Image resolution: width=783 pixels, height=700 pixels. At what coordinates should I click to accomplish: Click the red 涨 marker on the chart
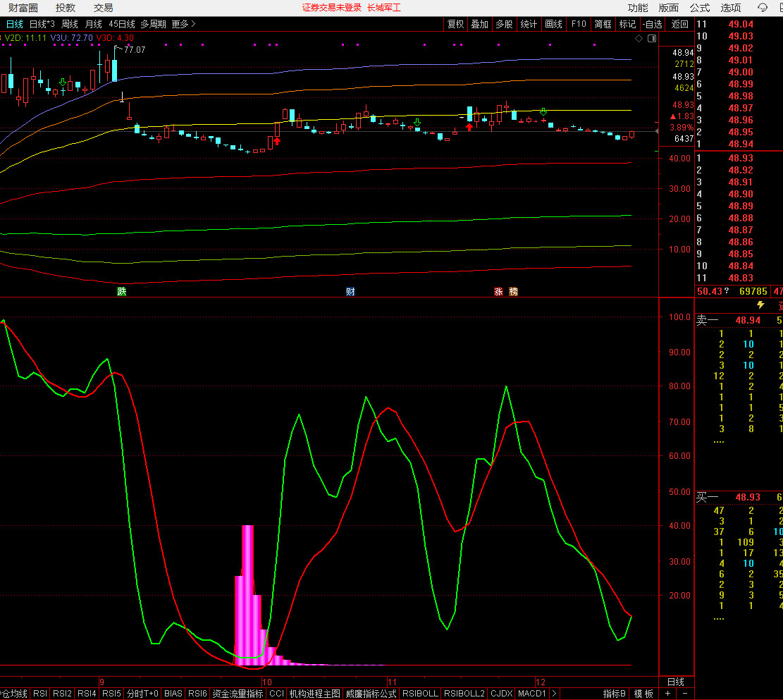[x=498, y=291]
